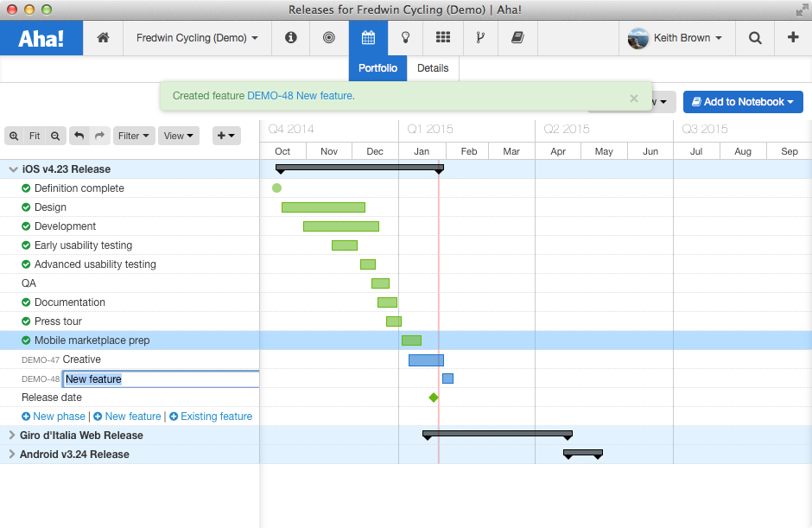This screenshot has width=812, height=528.
Task: Click the redo arrow button
Action: [x=99, y=136]
